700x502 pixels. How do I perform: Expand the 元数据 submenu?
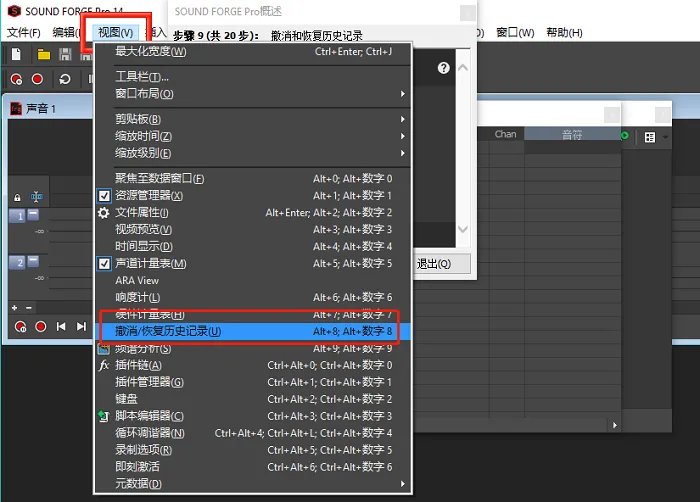(253, 483)
